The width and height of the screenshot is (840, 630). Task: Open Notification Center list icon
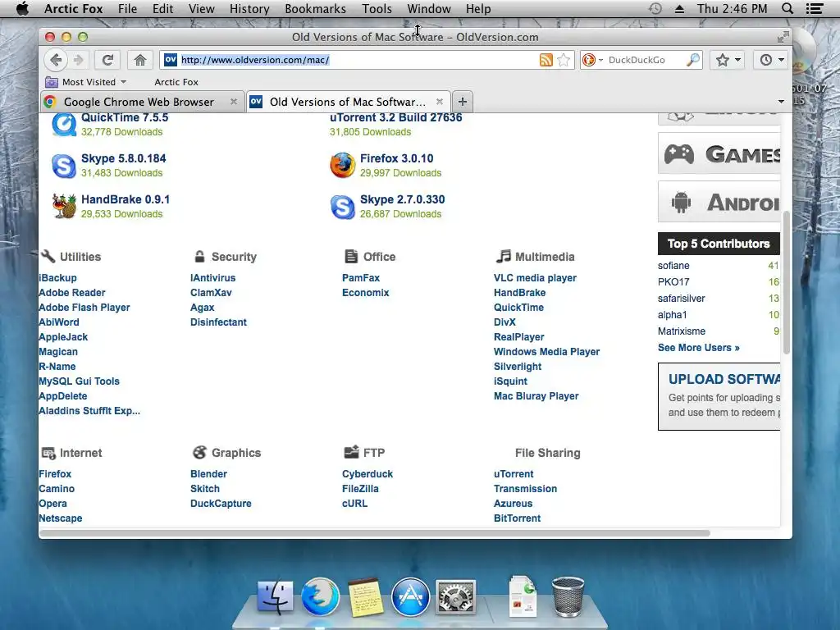click(815, 8)
